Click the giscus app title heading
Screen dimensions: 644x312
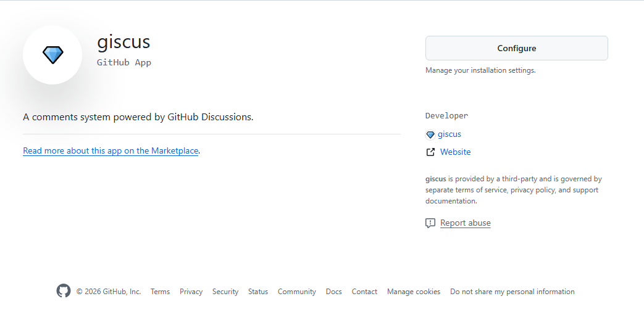123,42
